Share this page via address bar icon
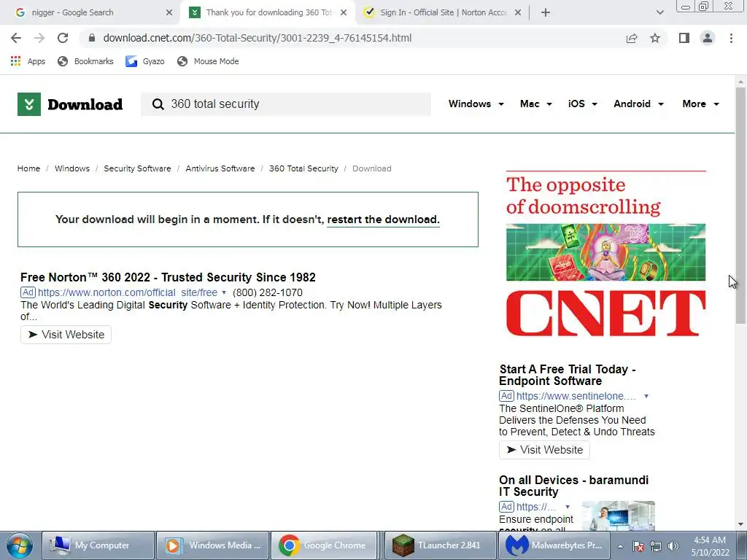 pos(632,38)
